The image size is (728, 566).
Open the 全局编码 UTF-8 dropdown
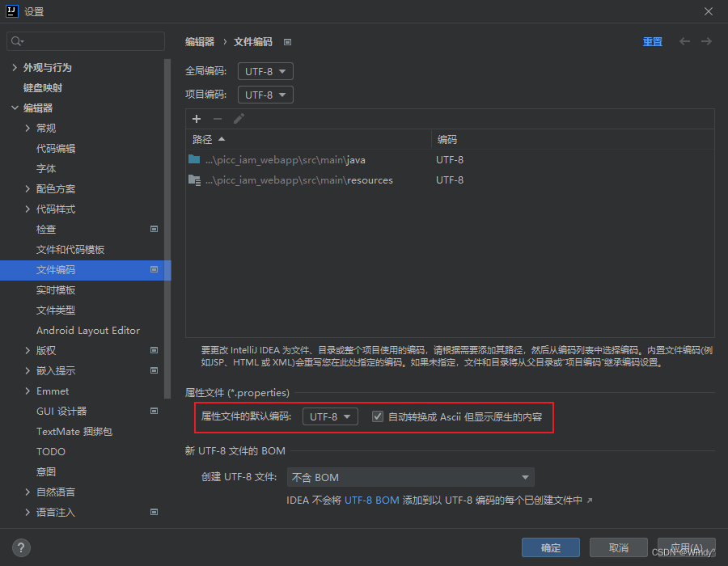pyautogui.click(x=265, y=71)
